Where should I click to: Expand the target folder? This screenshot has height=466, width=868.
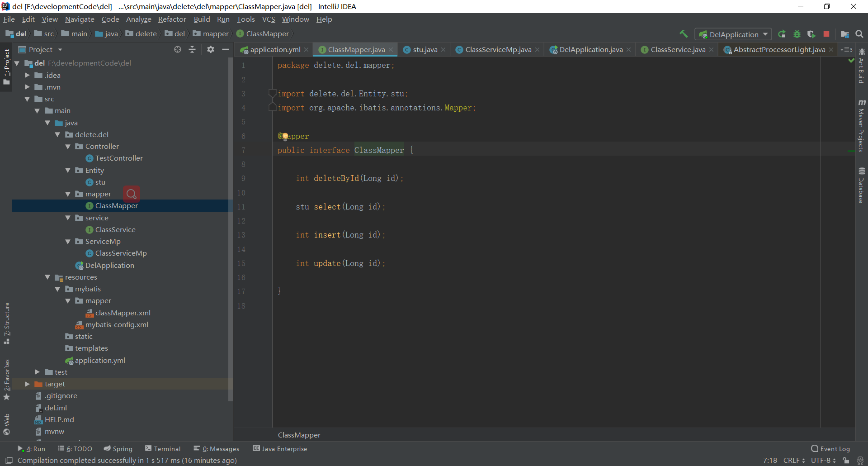coord(27,384)
